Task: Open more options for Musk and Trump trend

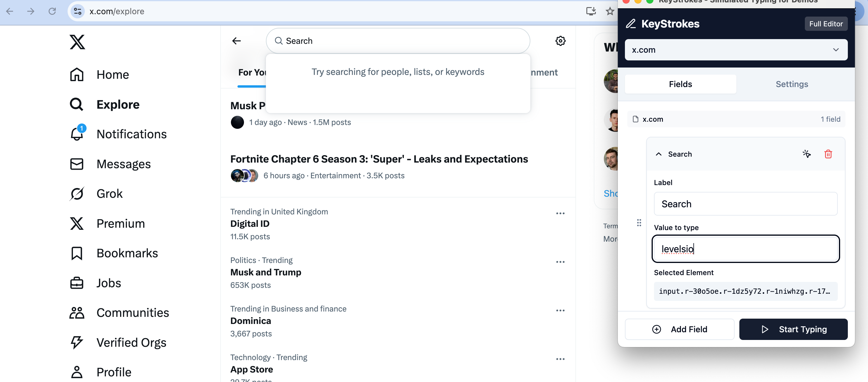Action: tap(560, 261)
